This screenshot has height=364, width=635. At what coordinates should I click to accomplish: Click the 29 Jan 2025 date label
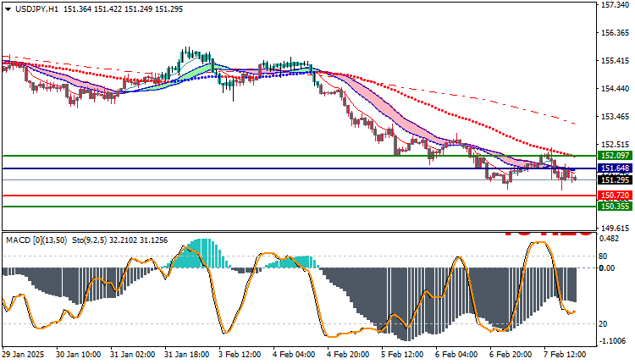[x=23, y=355]
